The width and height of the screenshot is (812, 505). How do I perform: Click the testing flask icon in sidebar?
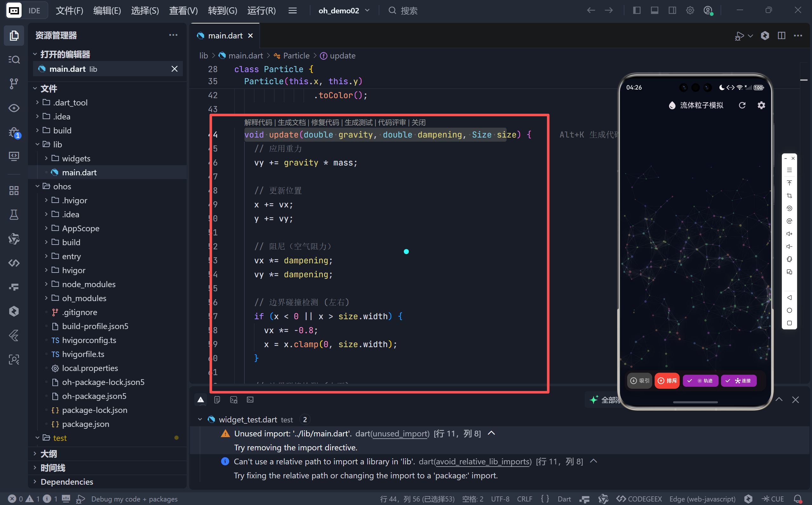point(14,215)
